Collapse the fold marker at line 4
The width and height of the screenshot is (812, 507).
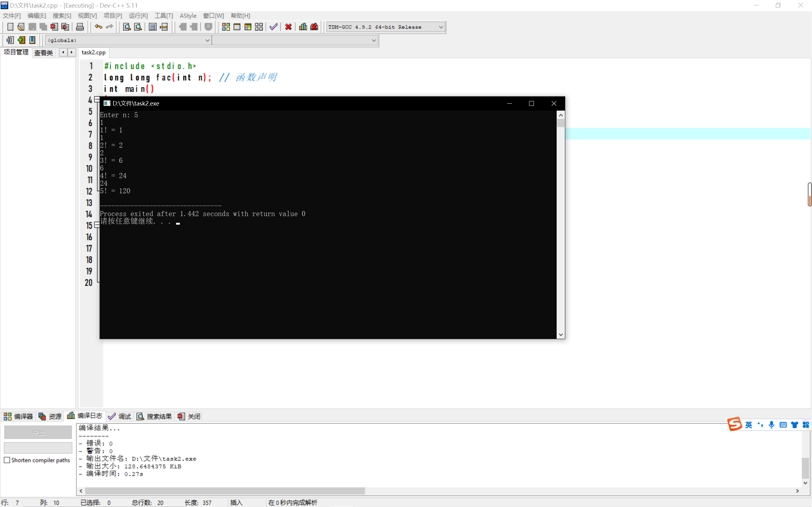click(97, 99)
